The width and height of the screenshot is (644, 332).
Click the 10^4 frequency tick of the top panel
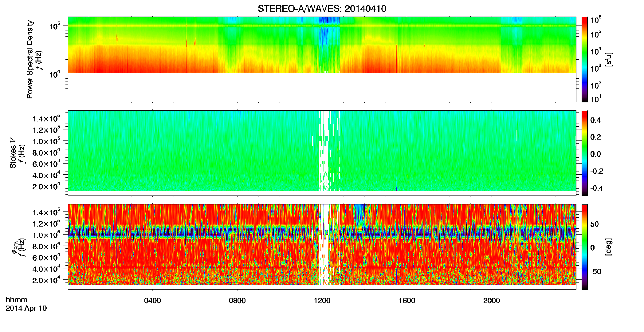[x=55, y=74]
